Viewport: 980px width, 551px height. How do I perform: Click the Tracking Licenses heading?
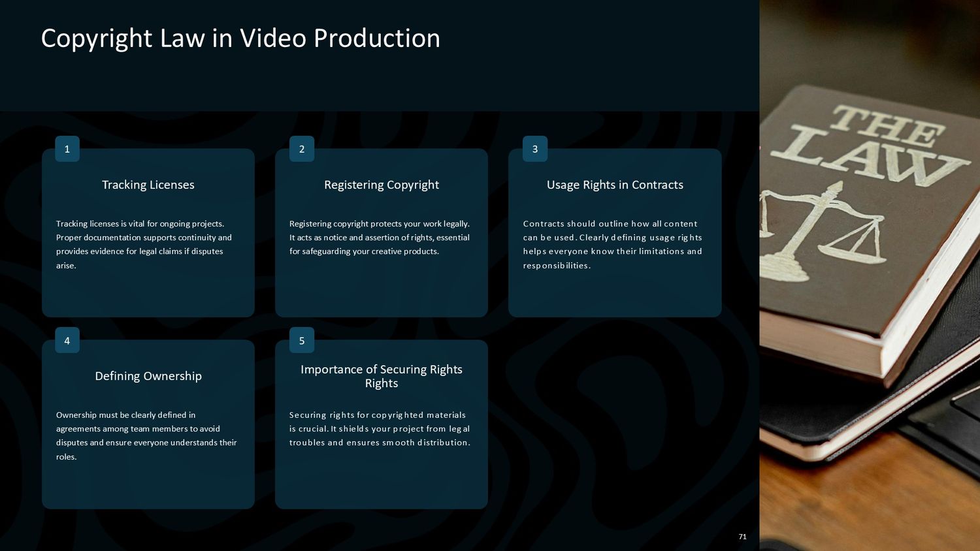tap(148, 185)
